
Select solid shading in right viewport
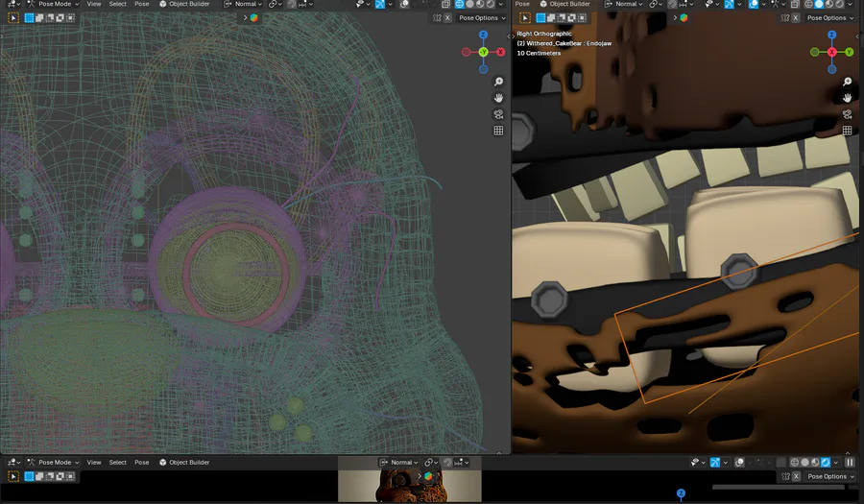819,4
